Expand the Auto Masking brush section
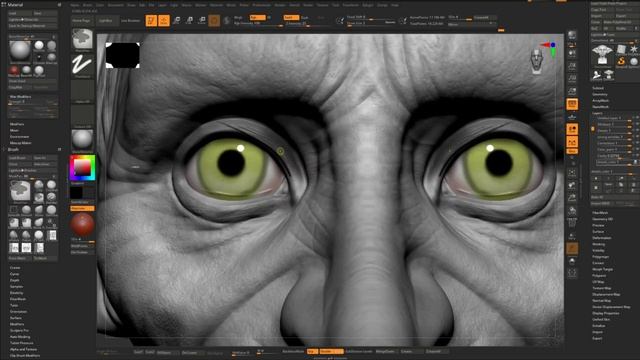Image resolution: width=640 pixels, height=360 pixels. pyautogui.click(x=20, y=337)
